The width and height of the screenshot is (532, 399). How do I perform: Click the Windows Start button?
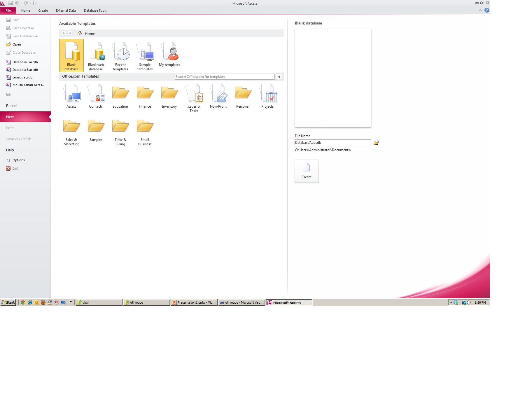click(8, 302)
